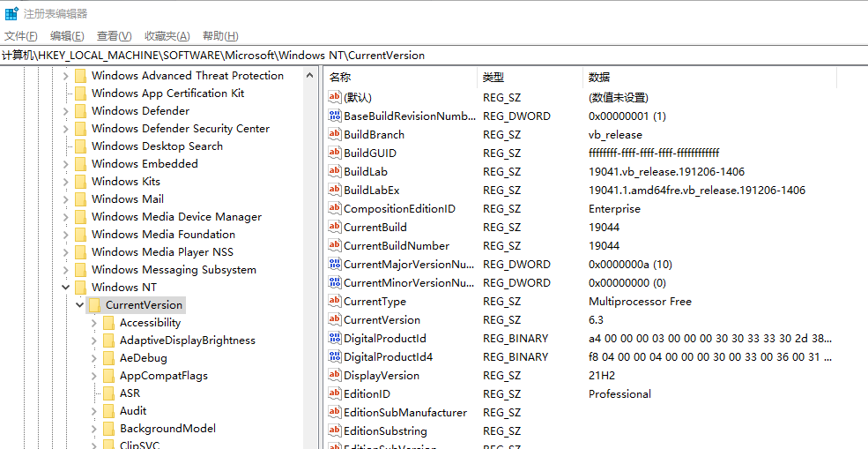The height and width of the screenshot is (449, 868).
Task: Open the 编辑(E) menu
Action: (67, 36)
